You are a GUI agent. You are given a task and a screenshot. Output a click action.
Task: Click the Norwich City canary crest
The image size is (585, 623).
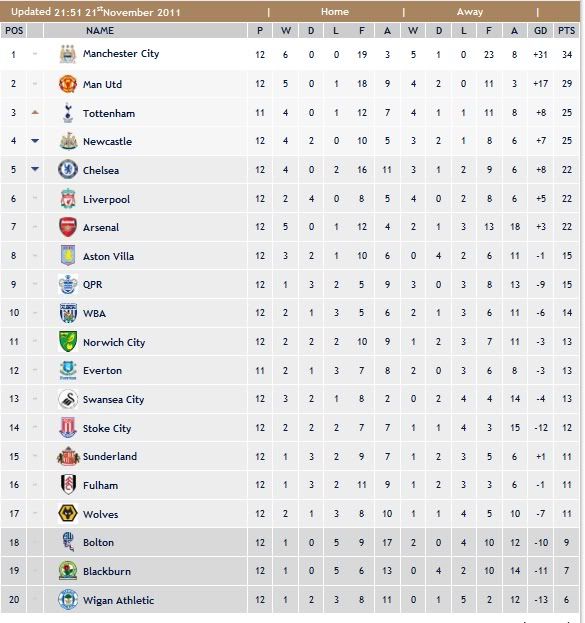68,342
